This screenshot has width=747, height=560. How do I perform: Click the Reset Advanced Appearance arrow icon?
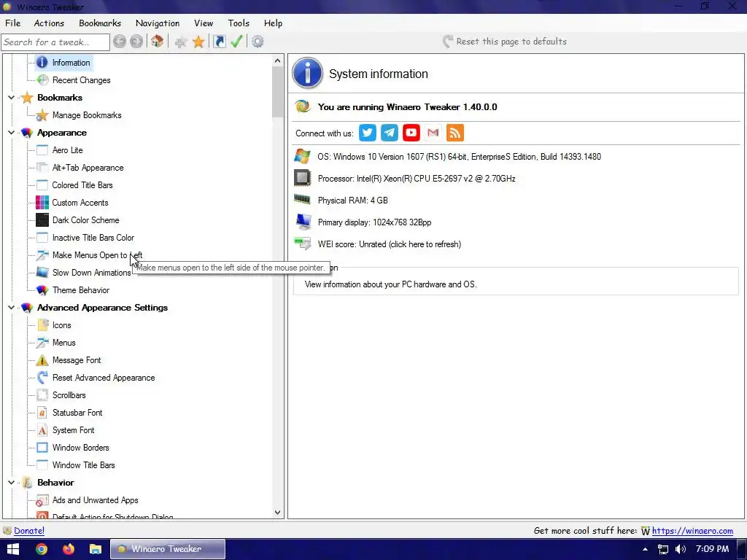pyautogui.click(x=42, y=378)
